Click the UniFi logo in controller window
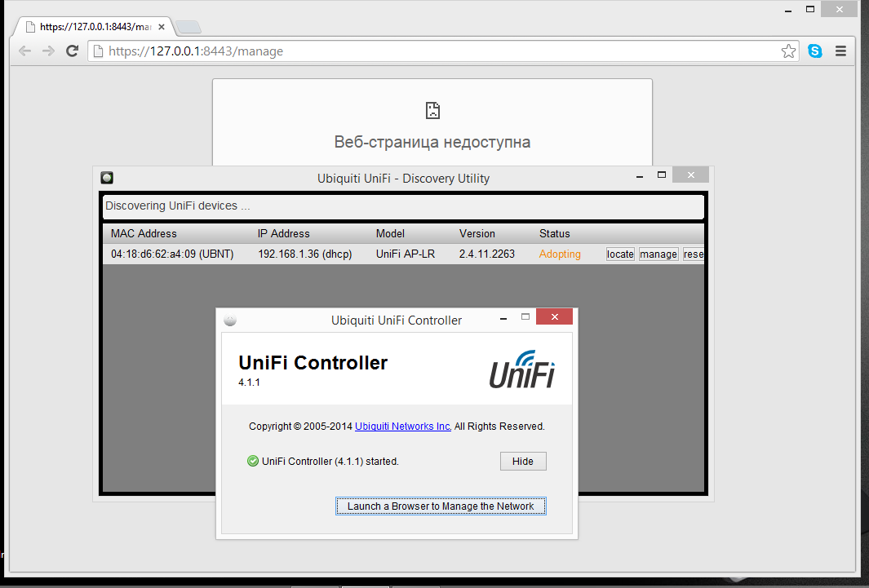Image resolution: width=869 pixels, height=588 pixels. coord(522,369)
